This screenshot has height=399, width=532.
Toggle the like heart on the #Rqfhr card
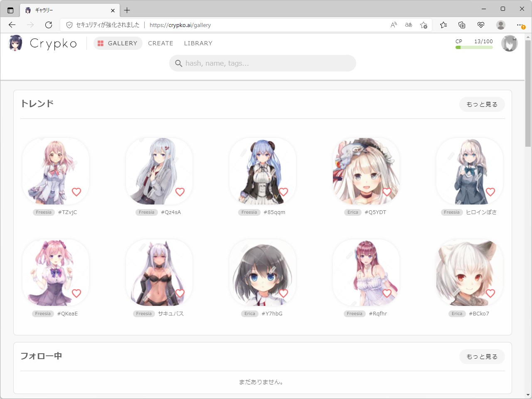387,293
